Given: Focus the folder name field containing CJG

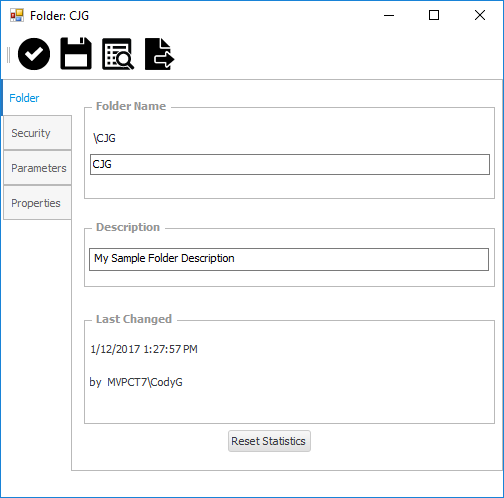Looking at the screenshot, I should 290,164.
